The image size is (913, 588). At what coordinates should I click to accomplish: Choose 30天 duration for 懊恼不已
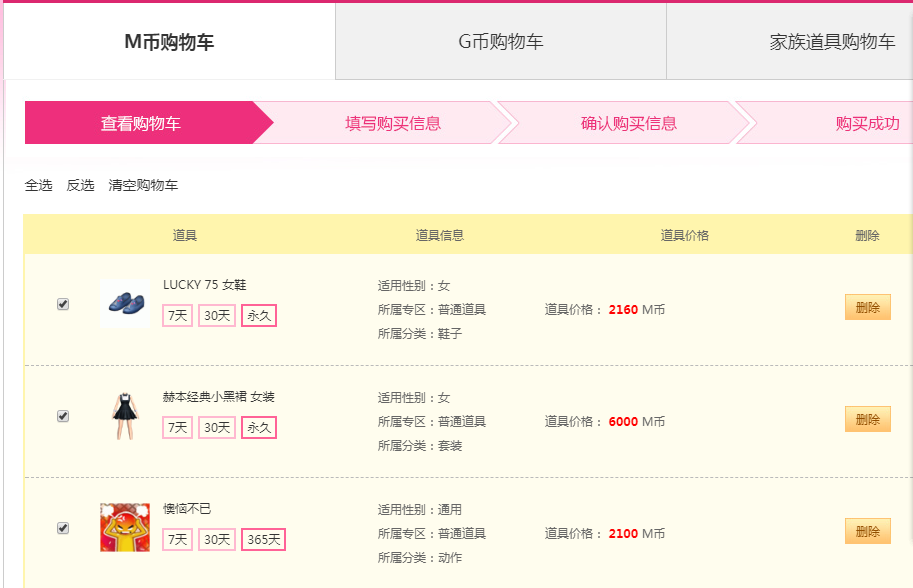(217, 539)
